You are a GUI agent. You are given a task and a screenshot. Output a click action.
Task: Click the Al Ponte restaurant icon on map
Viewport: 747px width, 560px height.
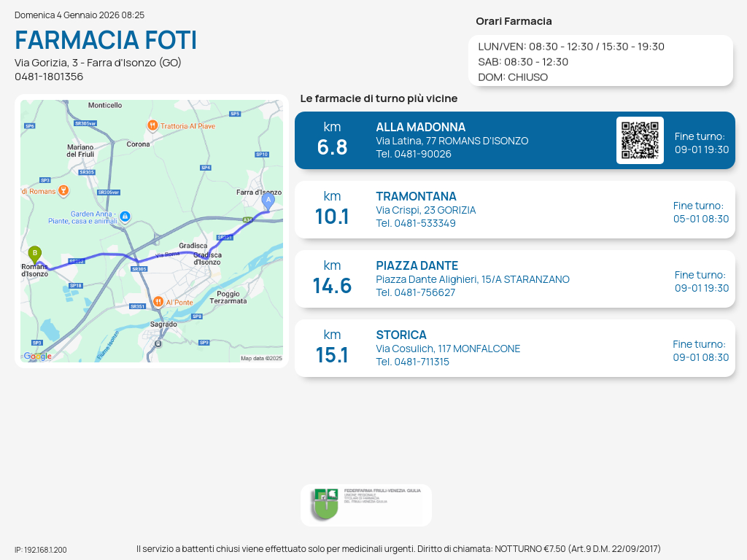pyautogui.click(x=158, y=302)
